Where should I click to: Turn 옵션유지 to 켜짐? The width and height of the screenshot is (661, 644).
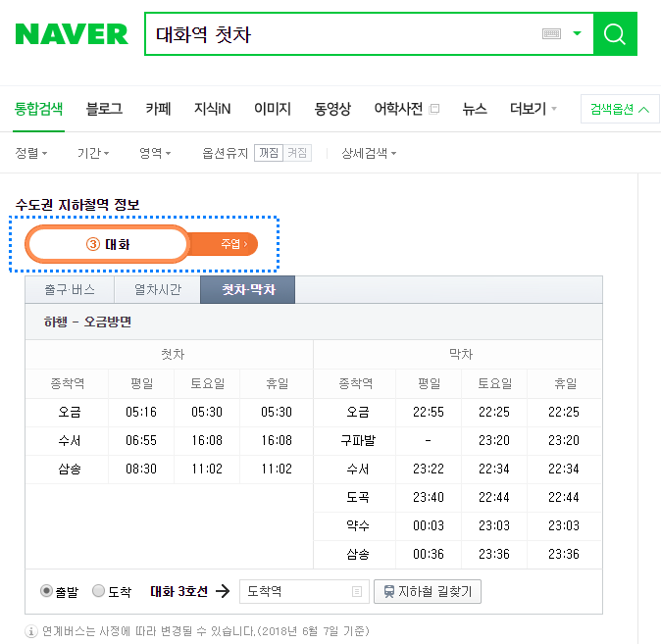297,153
